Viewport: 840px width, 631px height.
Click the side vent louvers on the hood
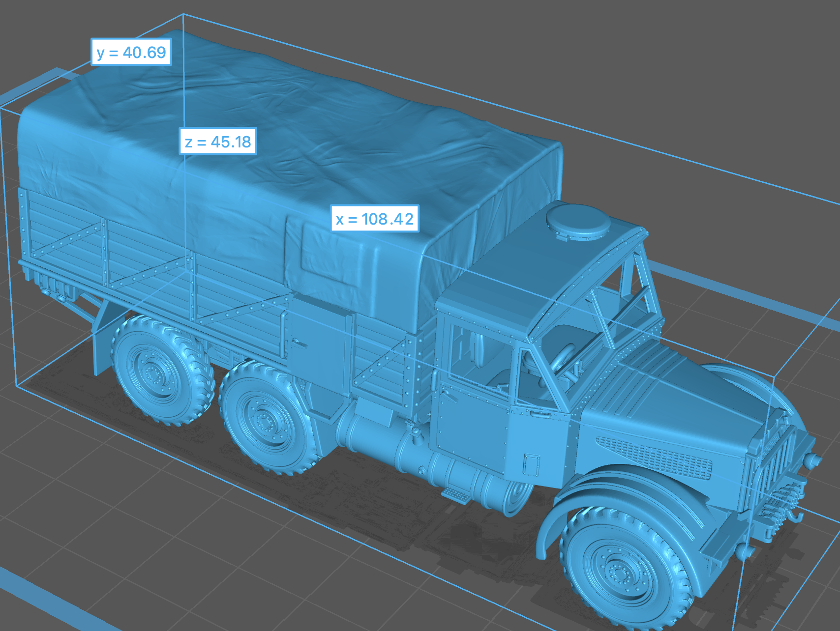pos(654,457)
